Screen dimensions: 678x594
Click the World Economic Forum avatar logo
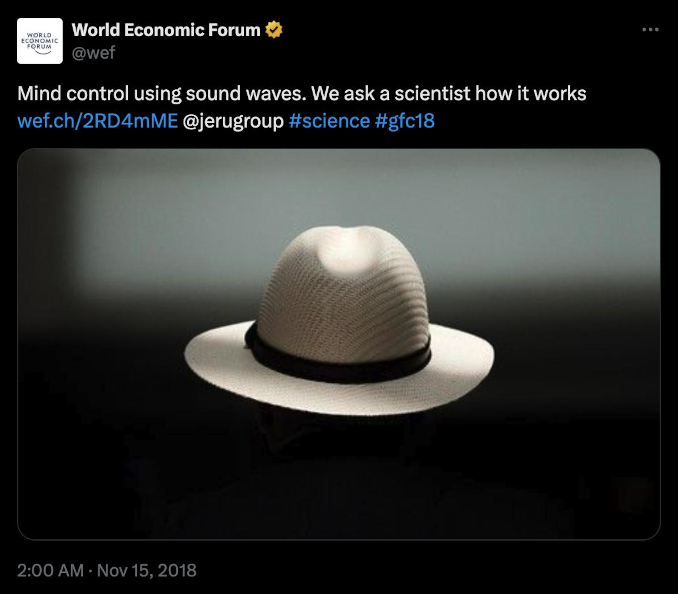[x=40, y=41]
